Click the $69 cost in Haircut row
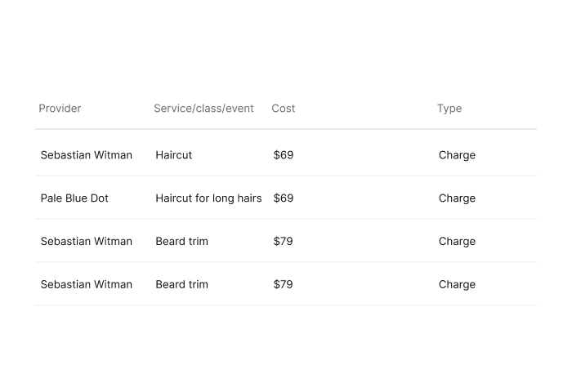 coord(284,155)
